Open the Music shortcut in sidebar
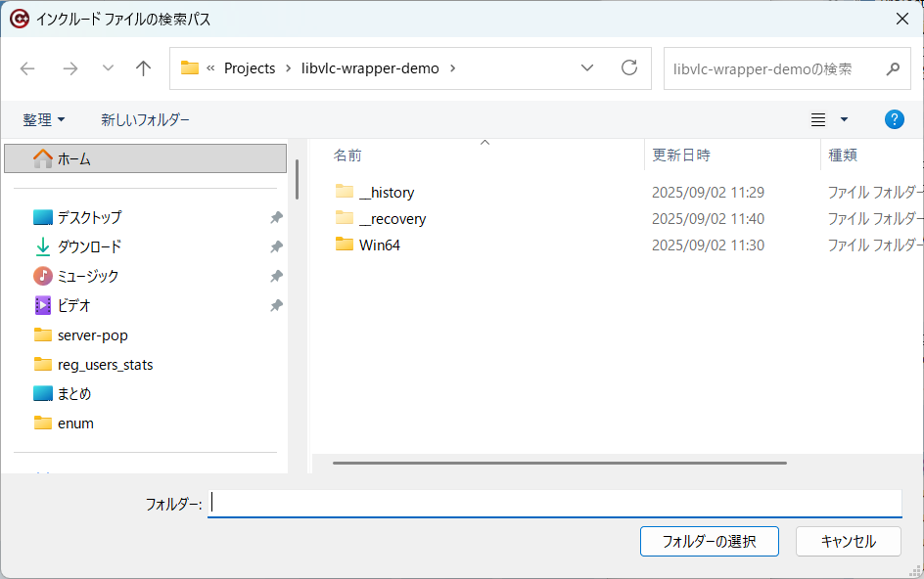The height and width of the screenshot is (579, 924). pyautogui.click(x=88, y=276)
